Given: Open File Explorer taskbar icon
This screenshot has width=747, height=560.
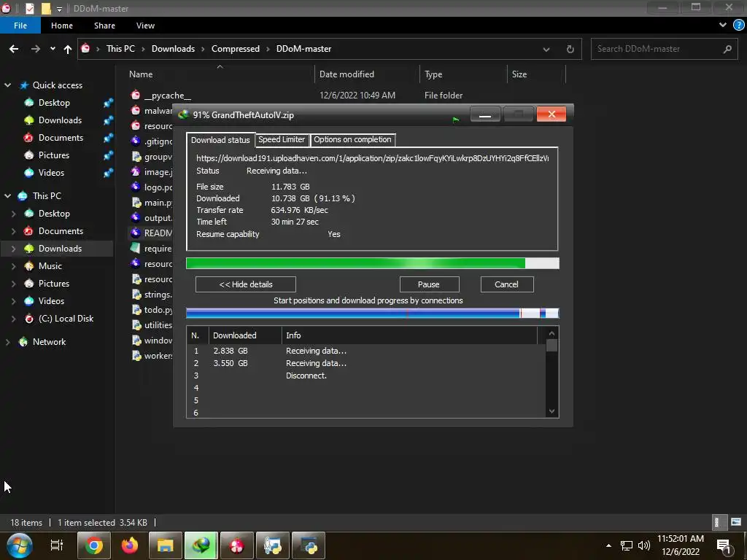Looking at the screenshot, I should (x=166, y=545).
